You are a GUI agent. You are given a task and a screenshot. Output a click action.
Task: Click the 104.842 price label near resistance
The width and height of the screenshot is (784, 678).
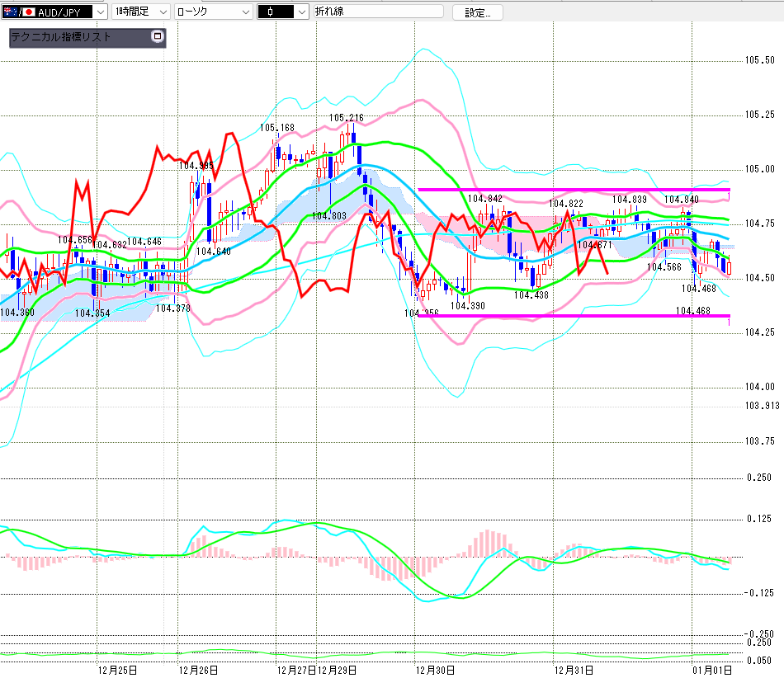pyautogui.click(x=484, y=199)
